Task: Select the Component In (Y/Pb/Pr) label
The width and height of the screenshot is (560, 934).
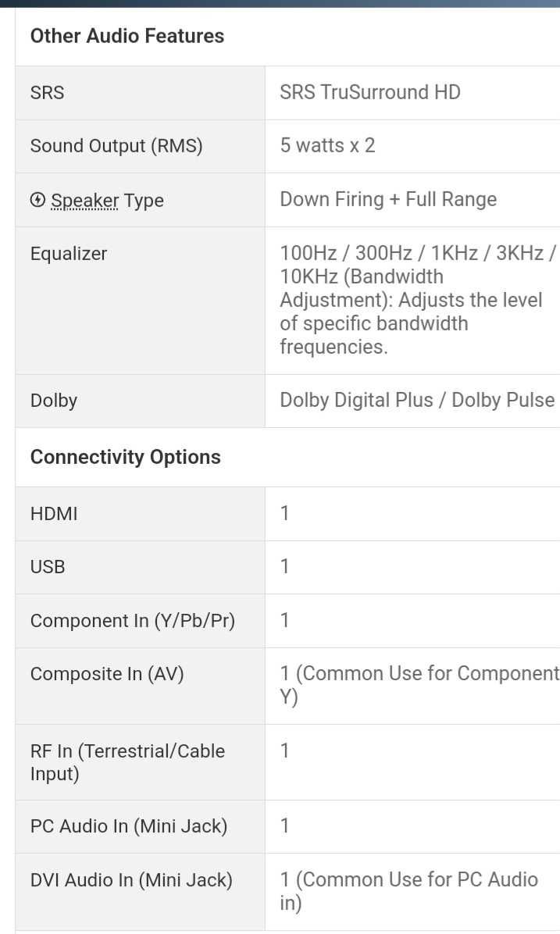Action: pyautogui.click(x=133, y=621)
